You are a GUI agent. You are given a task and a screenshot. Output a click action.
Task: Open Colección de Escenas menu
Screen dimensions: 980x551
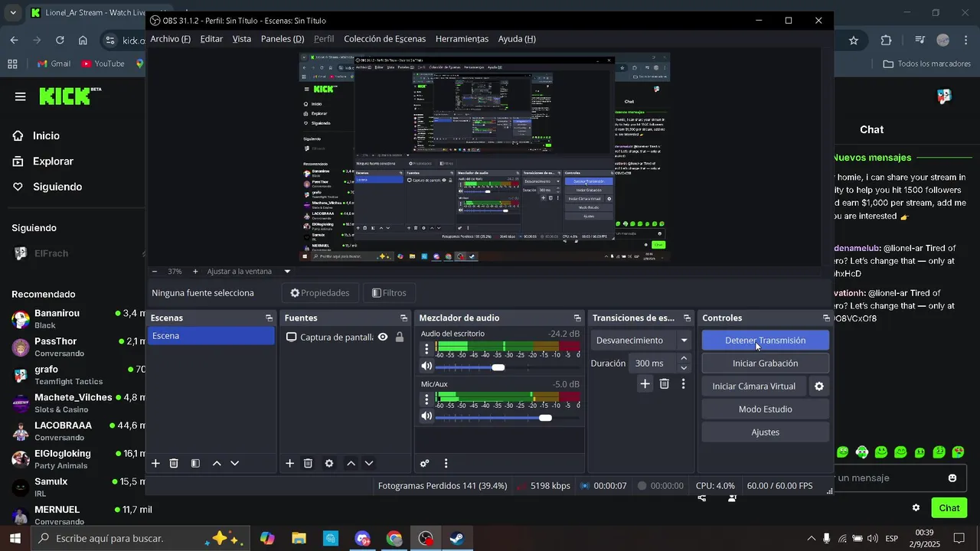coord(384,39)
